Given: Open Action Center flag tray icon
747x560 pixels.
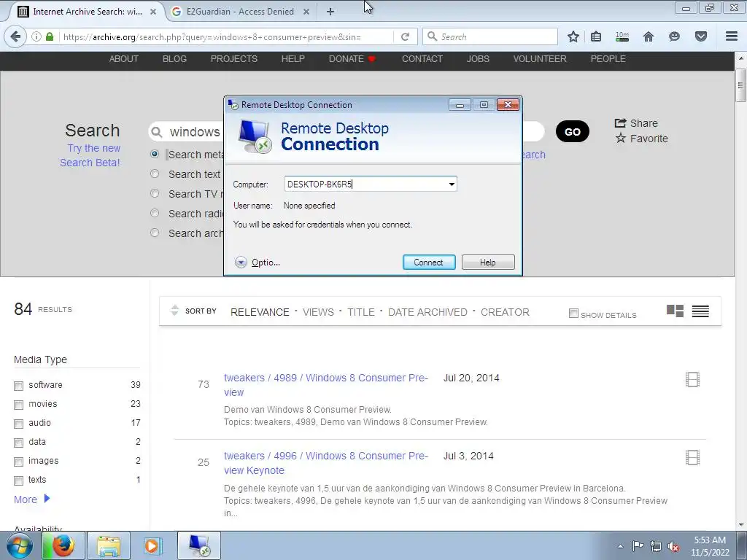Looking at the screenshot, I should [638, 546].
